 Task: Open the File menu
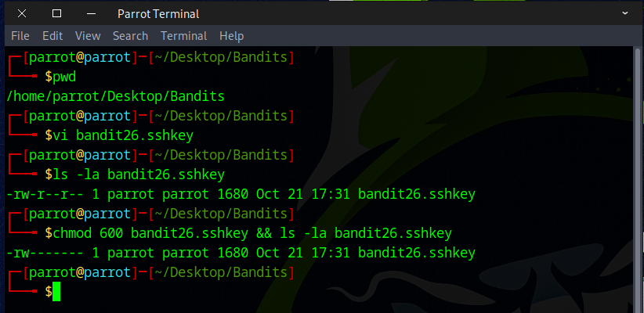pos(20,36)
